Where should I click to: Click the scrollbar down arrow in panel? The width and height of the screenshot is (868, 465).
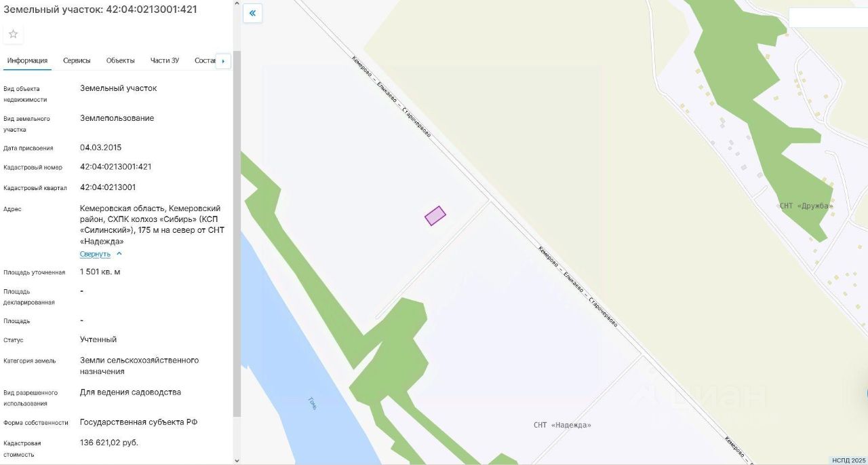[237, 460]
